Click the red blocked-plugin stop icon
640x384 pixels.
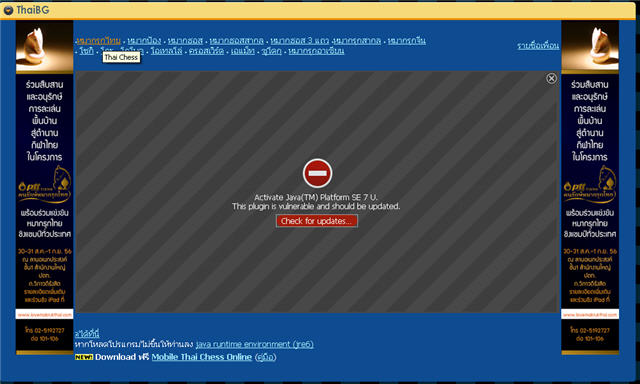[x=318, y=173]
